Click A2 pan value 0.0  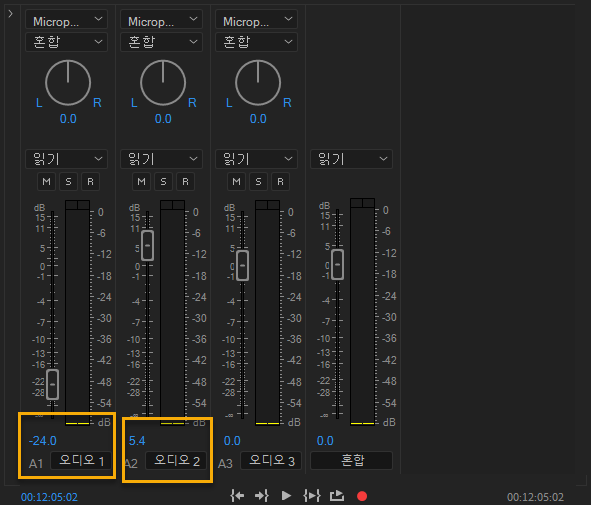[163, 119]
